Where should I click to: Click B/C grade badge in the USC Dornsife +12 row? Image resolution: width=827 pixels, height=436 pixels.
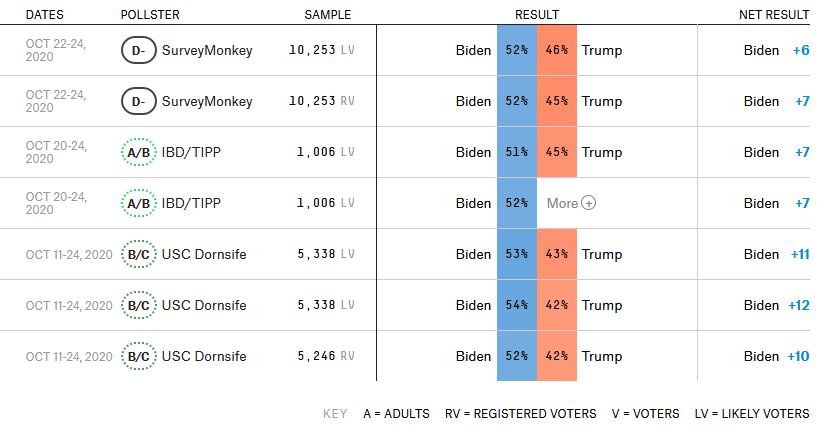click(x=139, y=305)
